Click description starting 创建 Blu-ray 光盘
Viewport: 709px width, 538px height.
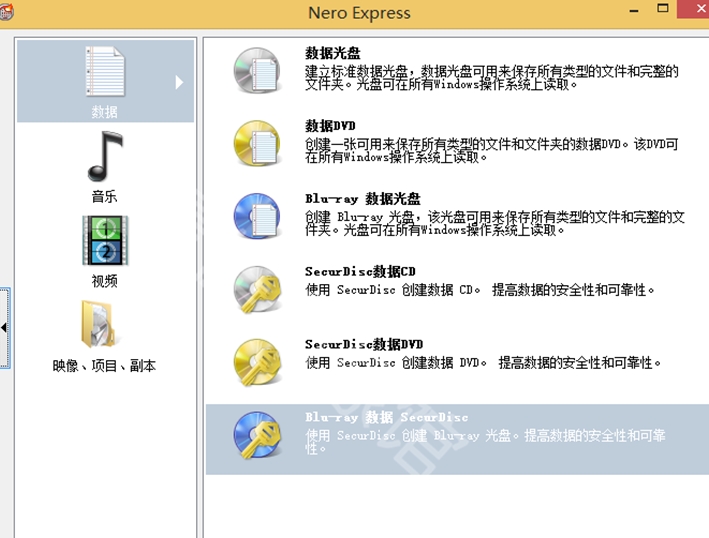click(x=495, y=223)
